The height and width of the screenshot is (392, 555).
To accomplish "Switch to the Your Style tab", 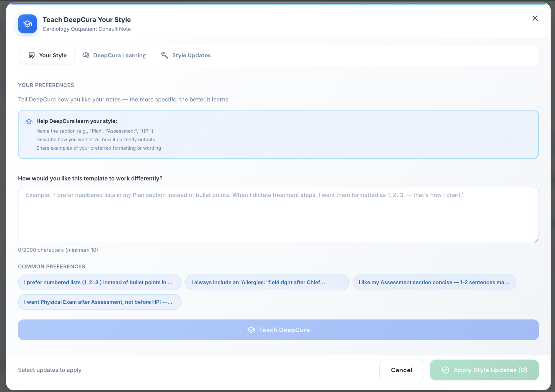I will coord(47,55).
